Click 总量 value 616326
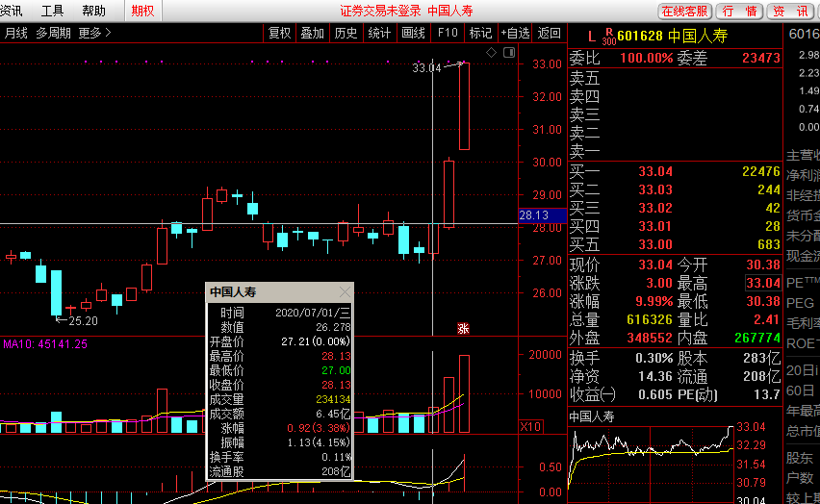This screenshot has width=820, height=504. [x=649, y=320]
